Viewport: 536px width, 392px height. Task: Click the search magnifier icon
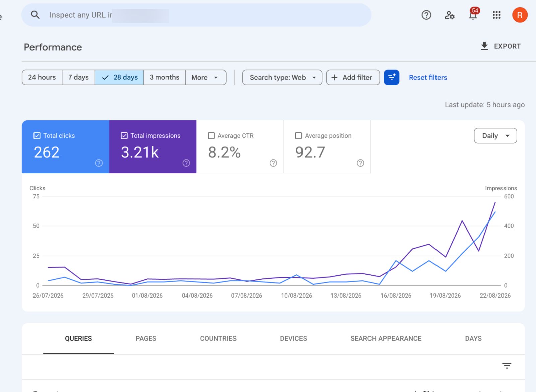point(35,15)
